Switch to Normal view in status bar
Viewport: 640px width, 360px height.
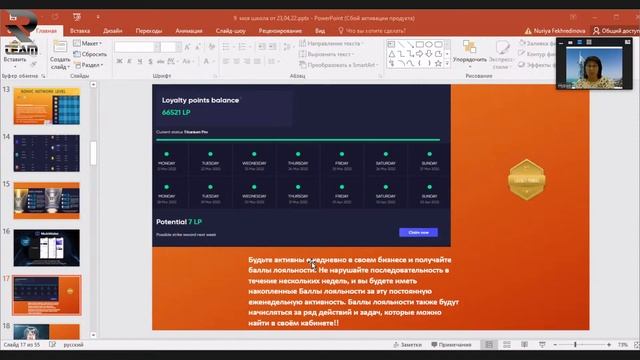(489, 345)
